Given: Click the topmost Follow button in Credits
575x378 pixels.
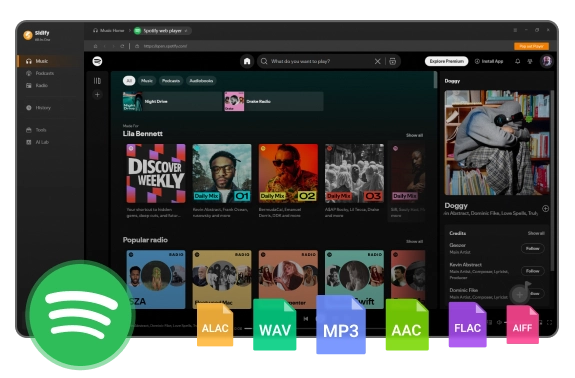Looking at the screenshot, I should click(x=532, y=249).
